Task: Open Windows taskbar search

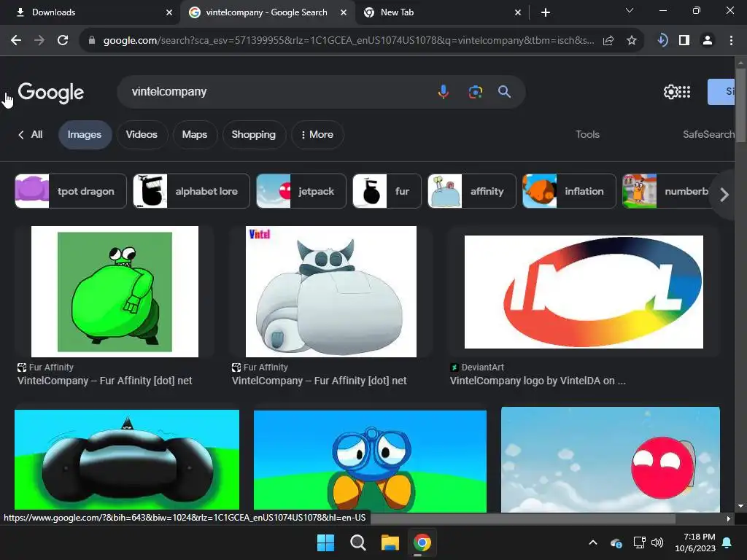Action: [357, 542]
